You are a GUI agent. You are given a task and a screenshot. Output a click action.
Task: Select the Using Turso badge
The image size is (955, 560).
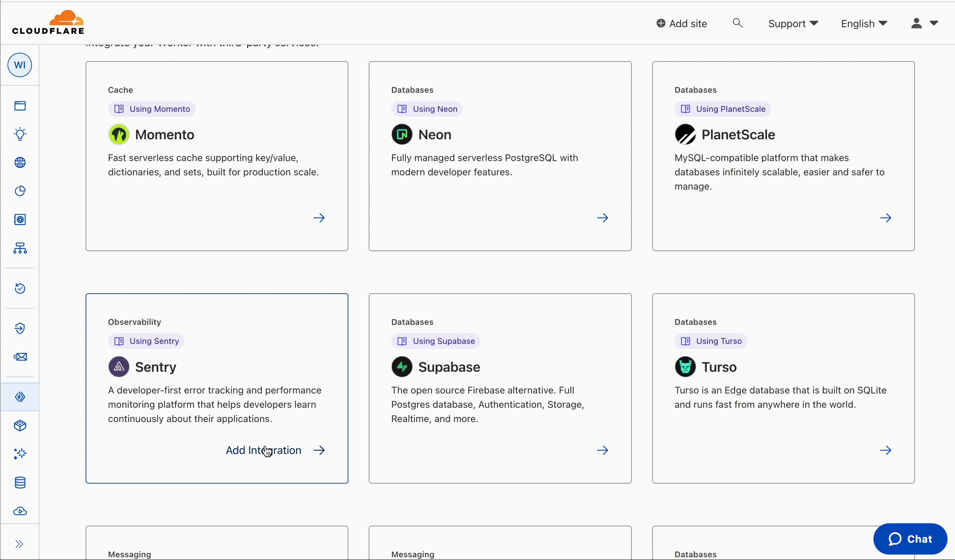(x=711, y=340)
